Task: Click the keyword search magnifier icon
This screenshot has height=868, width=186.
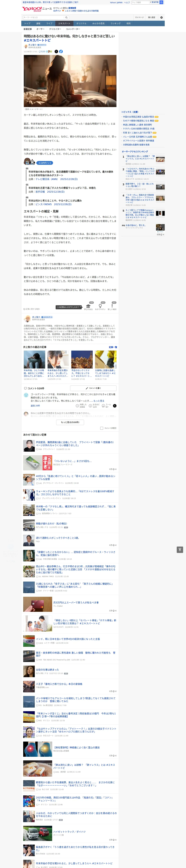Action: click(66, 18)
